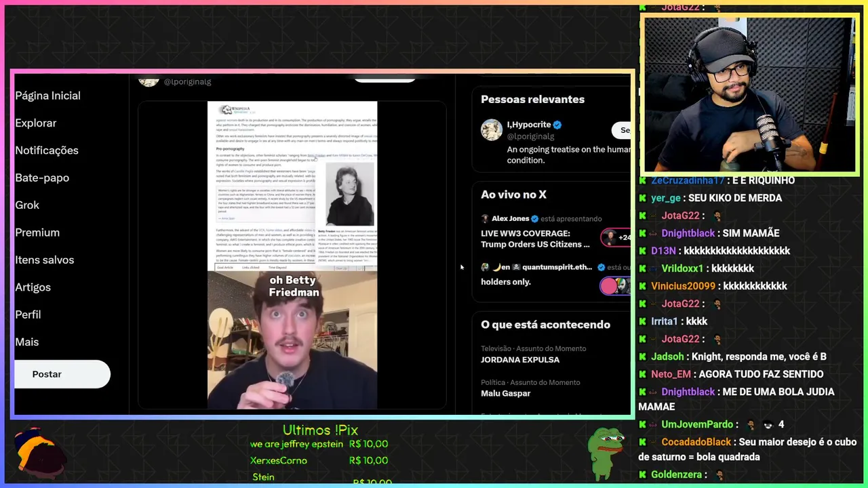Click chat username D13N

pyautogui.click(x=663, y=251)
